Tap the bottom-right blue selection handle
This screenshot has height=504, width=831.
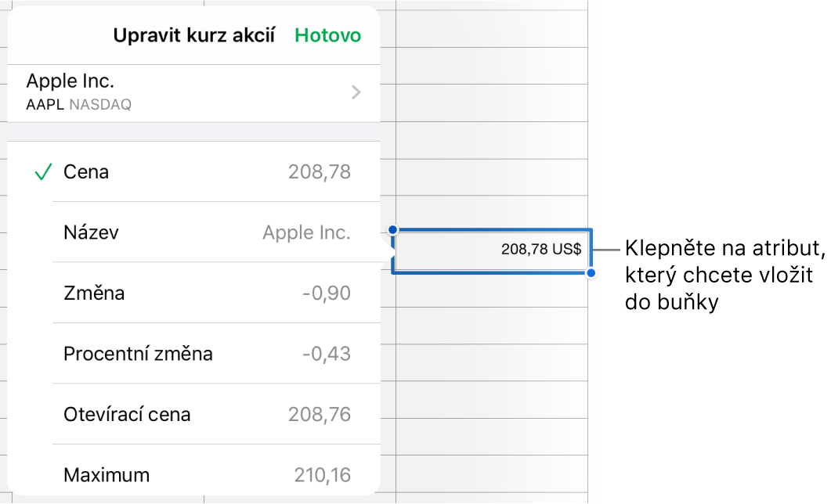pyautogui.click(x=590, y=272)
